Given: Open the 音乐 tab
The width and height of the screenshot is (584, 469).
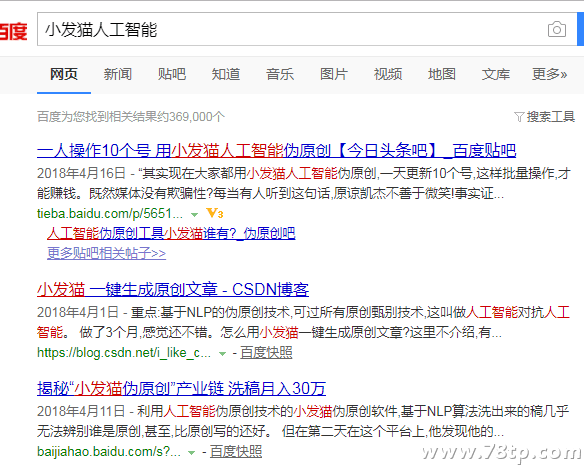Looking at the screenshot, I should pyautogui.click(x=280, y=74).
